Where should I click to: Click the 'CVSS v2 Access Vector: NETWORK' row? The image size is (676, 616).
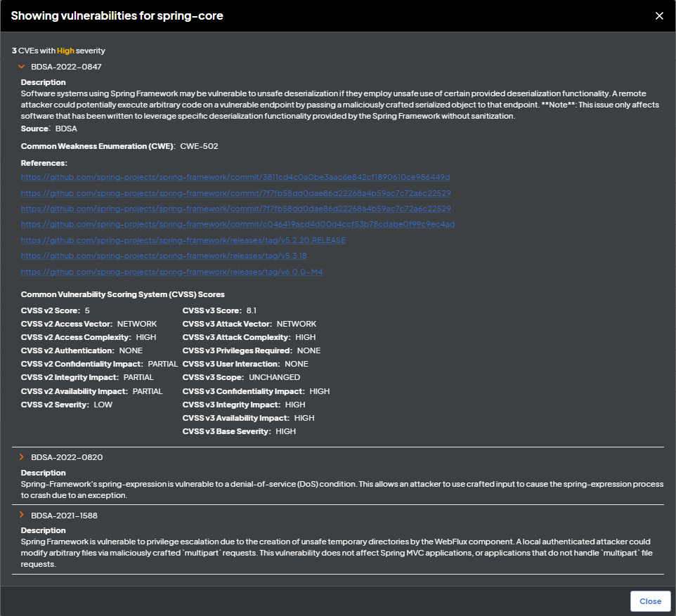click(89, 324)
